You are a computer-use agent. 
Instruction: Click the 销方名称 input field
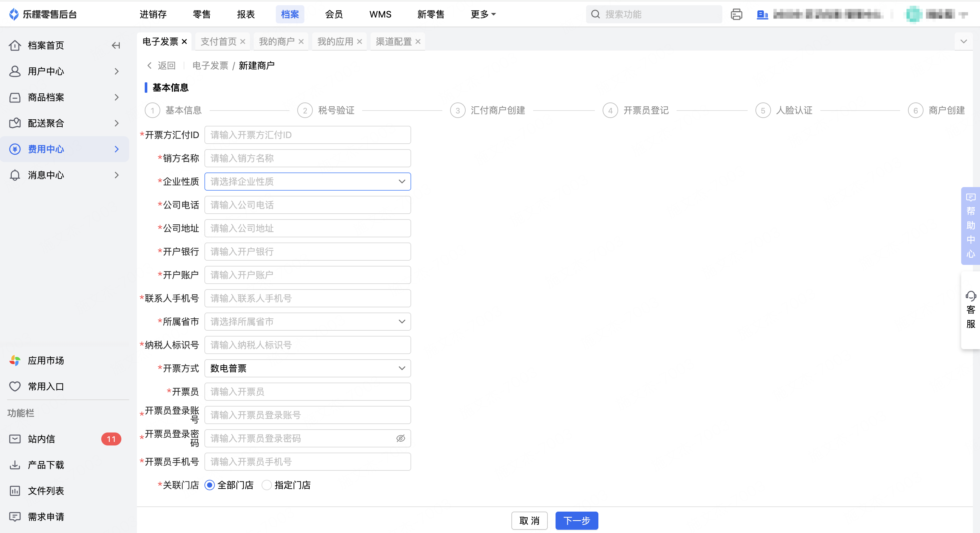click(307, 158)
